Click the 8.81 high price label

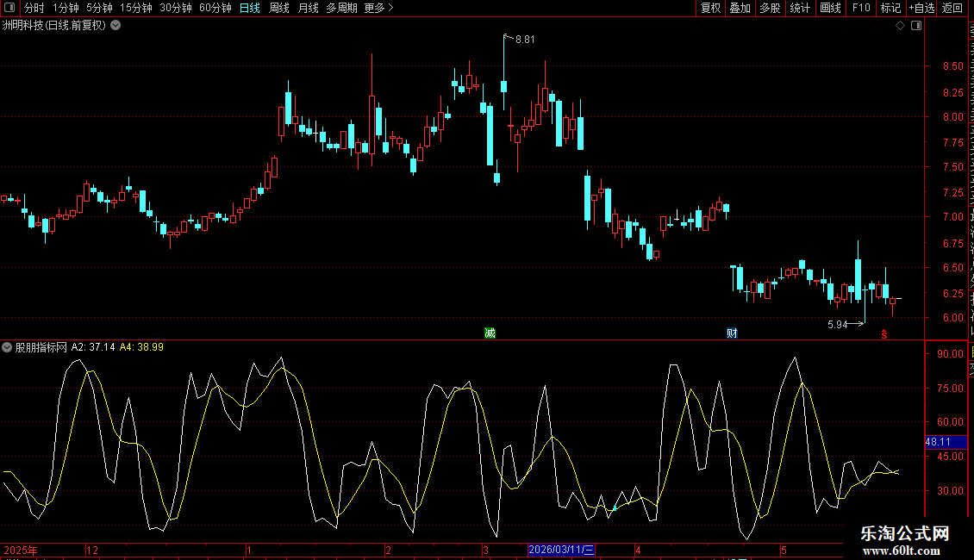525,40
